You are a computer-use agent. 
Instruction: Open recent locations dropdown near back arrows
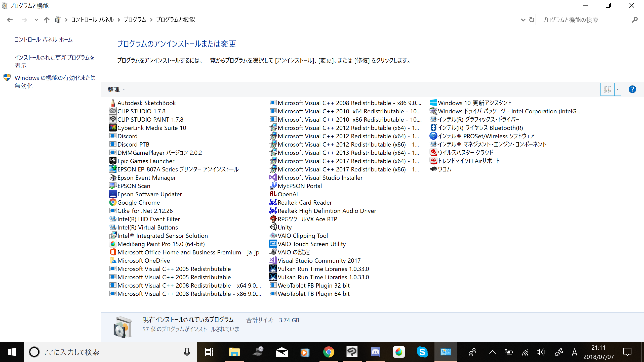coord(36,20)
